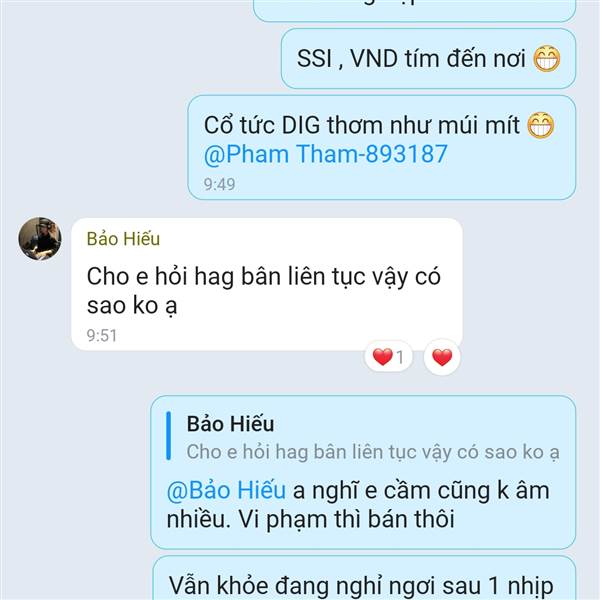Tap the blue vertical quote bar
The image size is (600, 600).
coord(168,435)
